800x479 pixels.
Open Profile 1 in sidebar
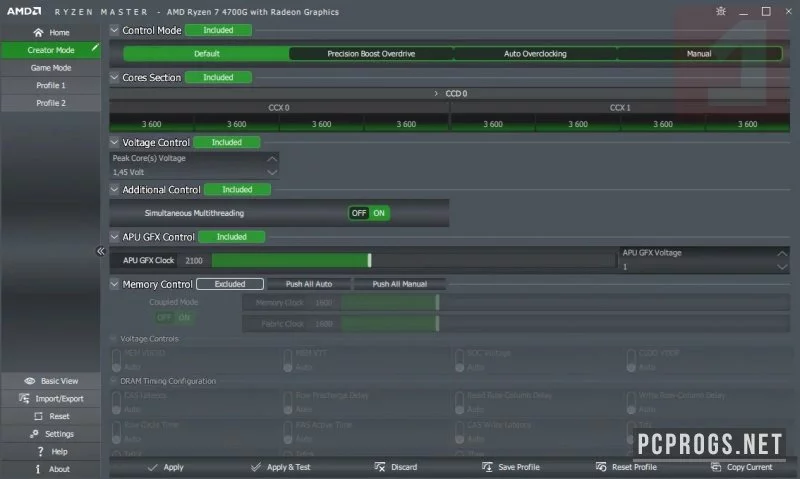[x=51, y=85]
